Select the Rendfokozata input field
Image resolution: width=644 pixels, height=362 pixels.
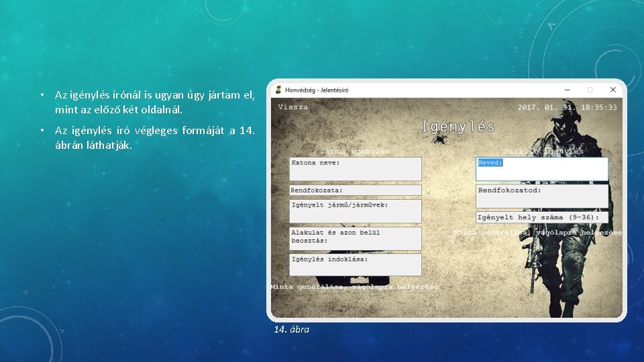pyautogui.click(x=356, y=190)
